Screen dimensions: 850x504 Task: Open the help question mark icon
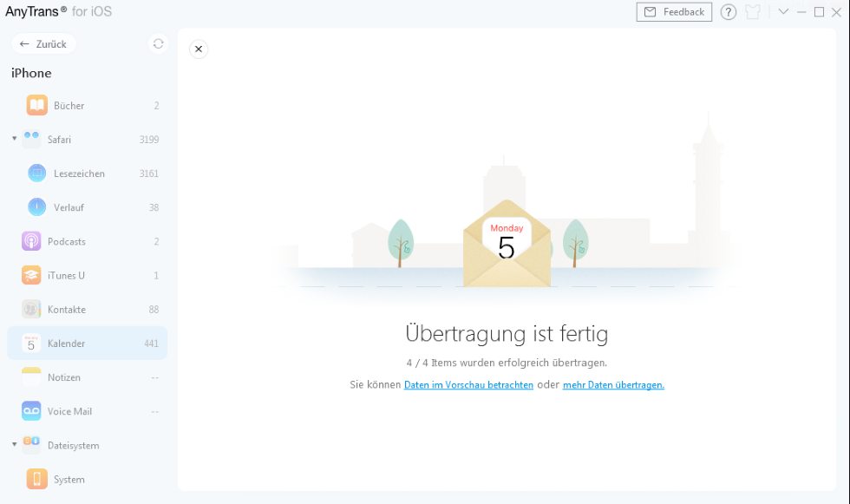point(728,12)
